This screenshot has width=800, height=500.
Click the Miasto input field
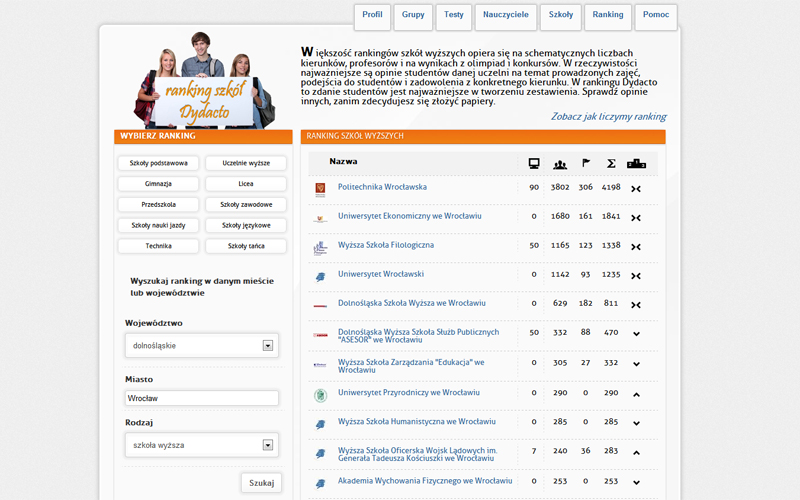point(202,398)
